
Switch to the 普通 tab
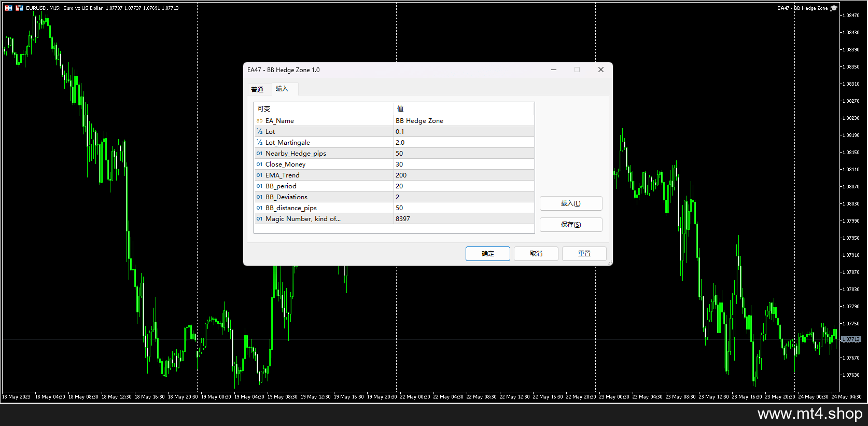tap(257, 89)
